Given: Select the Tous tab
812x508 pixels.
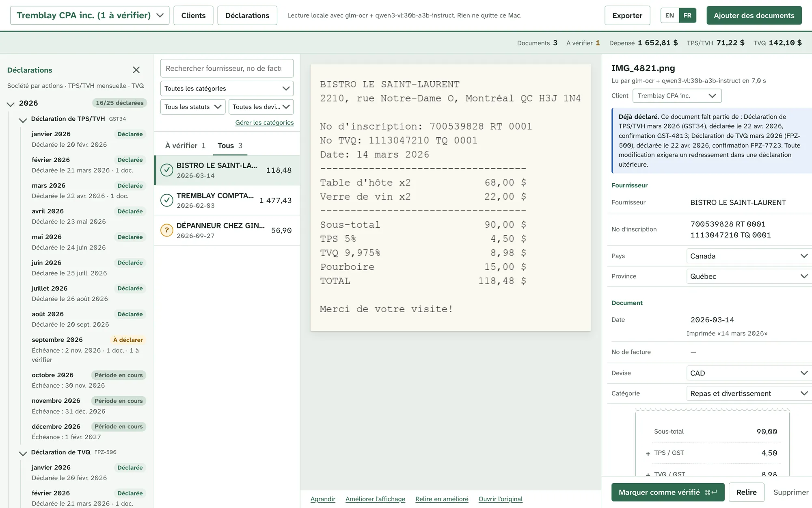Looking at the screenshot, I should (230, 145).
